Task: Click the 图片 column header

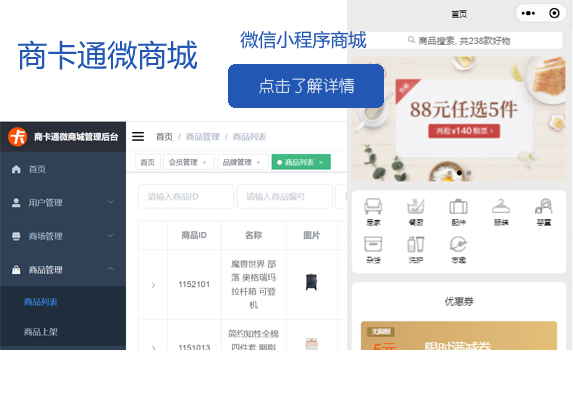Action: pyautogui.click(x=311, y=235)
